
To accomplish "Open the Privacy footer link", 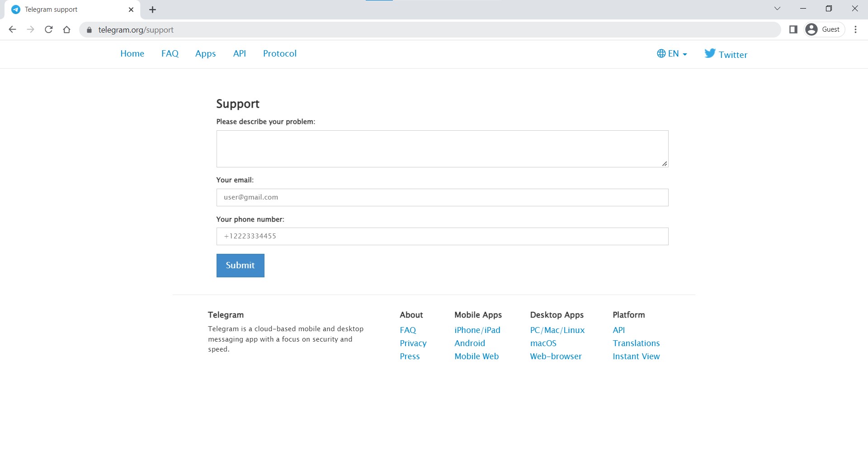I will 413,343.
